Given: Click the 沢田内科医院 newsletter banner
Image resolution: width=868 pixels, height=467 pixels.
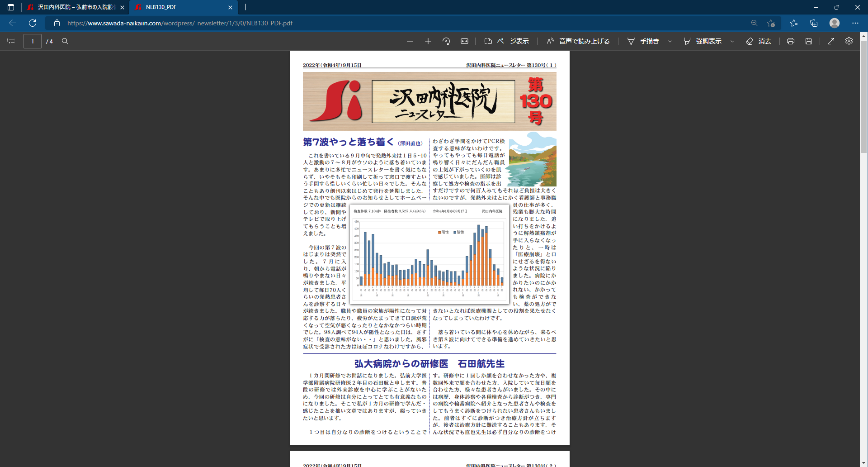Looking at the screenshot, I should (429, 101).
